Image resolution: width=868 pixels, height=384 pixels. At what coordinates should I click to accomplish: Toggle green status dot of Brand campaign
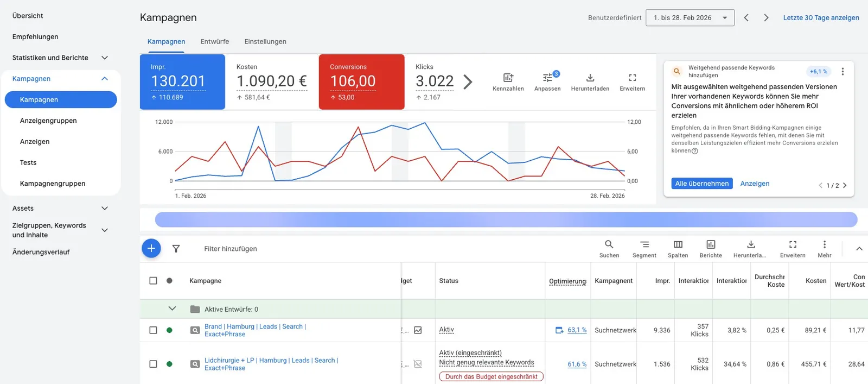click(169, 330)
